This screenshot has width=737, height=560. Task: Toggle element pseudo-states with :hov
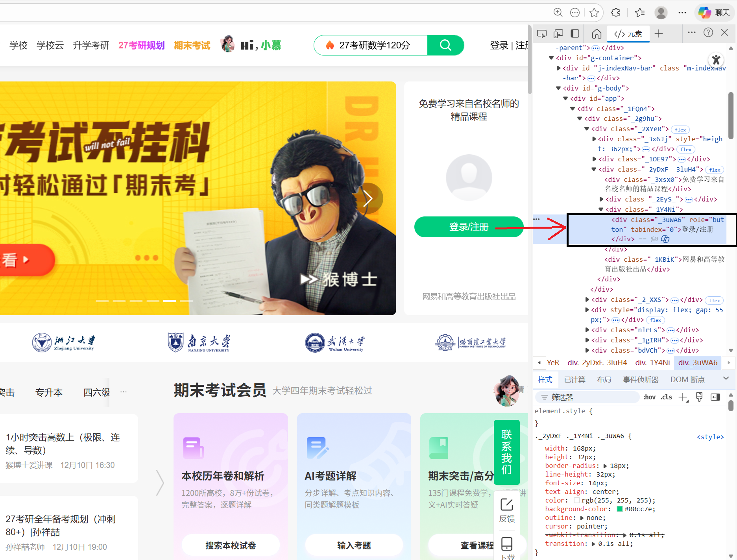click(x=649, y=397)
